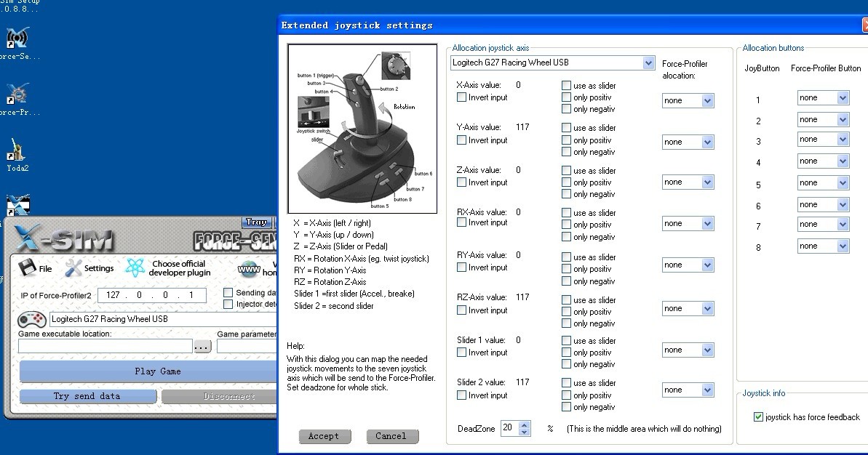
Task: Enable the Injector detection checkbox
Action: tap(228, 304)
